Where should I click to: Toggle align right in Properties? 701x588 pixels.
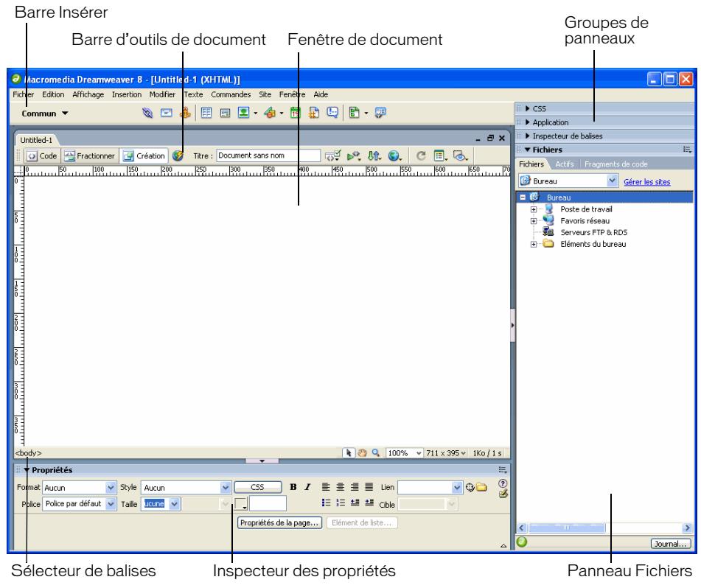(355, 487)
